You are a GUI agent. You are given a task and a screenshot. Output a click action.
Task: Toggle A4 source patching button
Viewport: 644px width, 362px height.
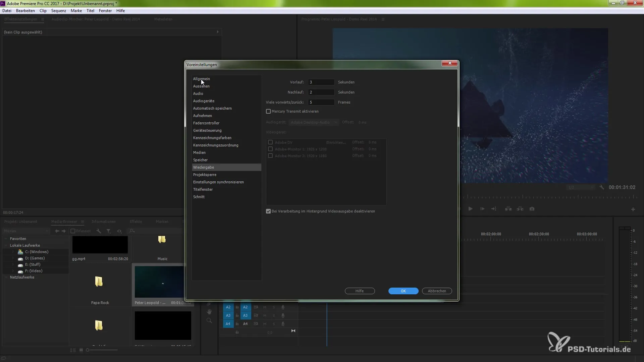pyautogui.click(x=228, y=324)
